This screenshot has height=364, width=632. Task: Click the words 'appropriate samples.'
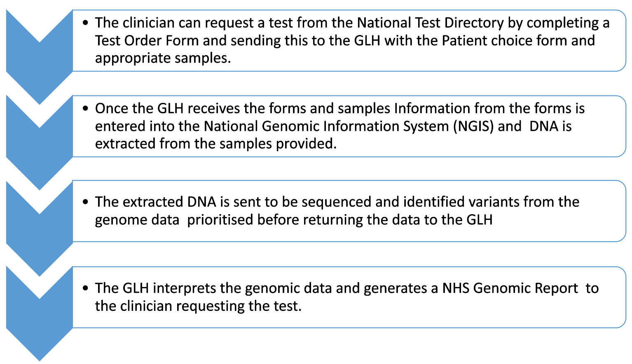pyautogui.click(x=163, y=58)
